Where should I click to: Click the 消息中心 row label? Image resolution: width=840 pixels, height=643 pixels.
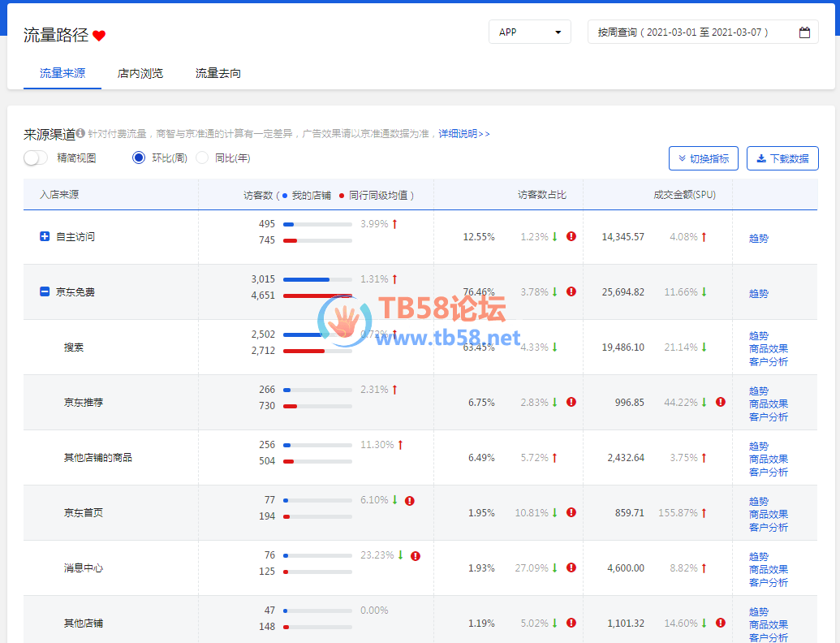[x=83, y=568]
